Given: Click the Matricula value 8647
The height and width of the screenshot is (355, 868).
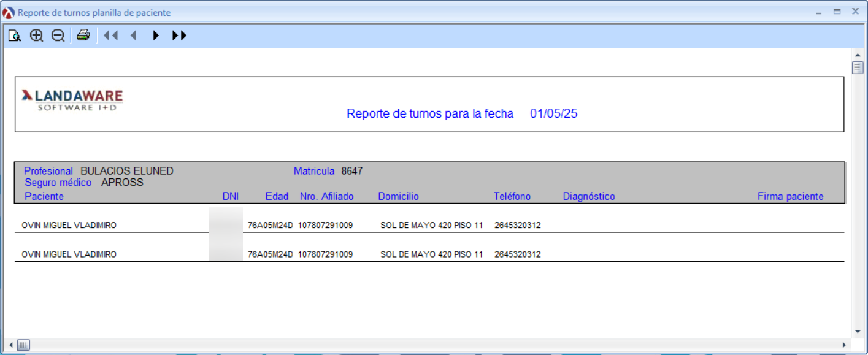Looking at the screenshot, I should point(352,171).
